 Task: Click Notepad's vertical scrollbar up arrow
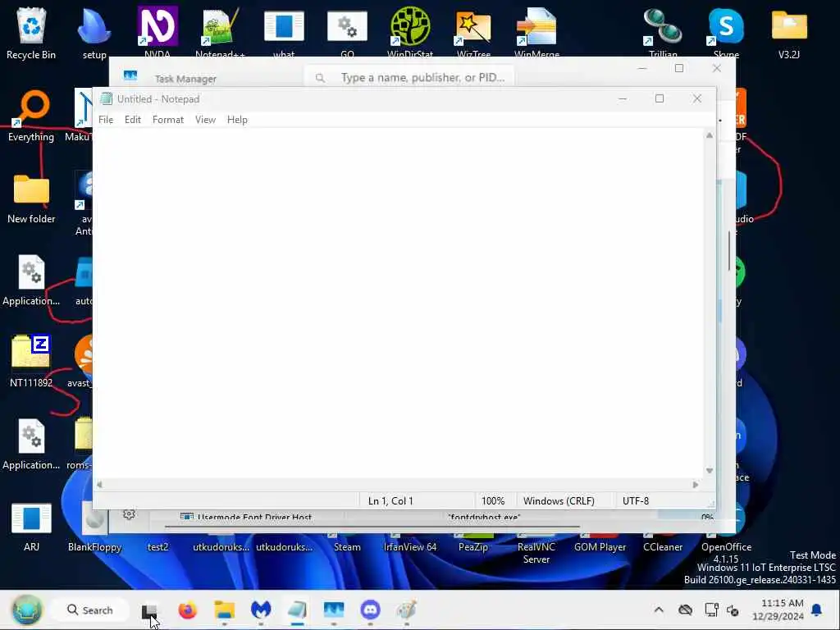tap(710, 135)
